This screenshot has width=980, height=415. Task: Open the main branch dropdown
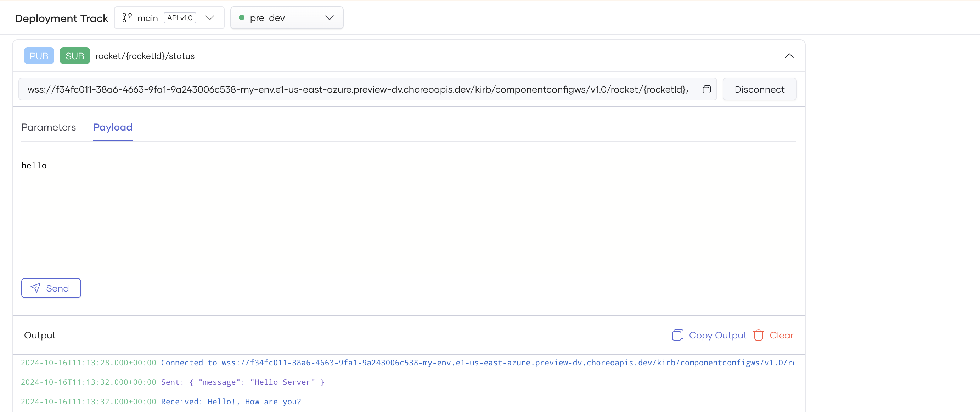point(210,18)
